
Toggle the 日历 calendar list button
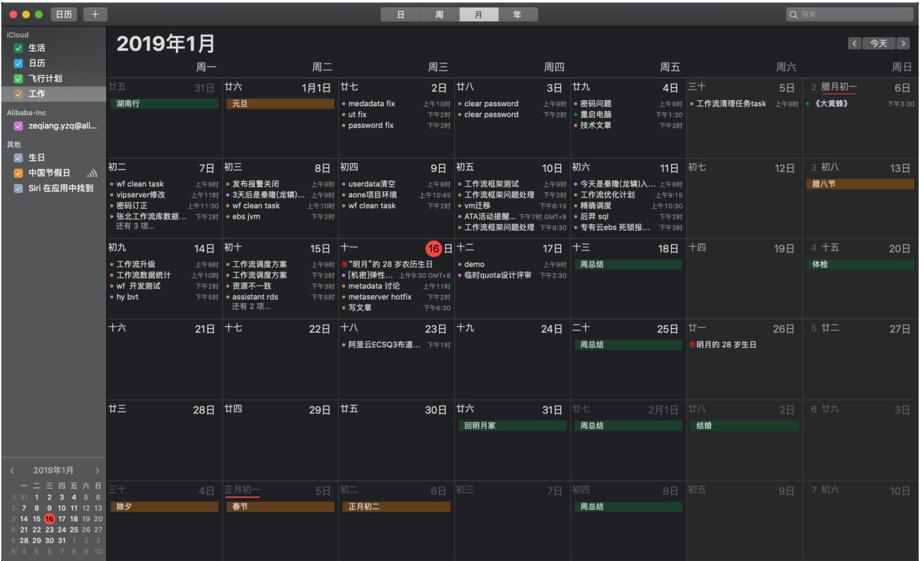click(64, 15)
